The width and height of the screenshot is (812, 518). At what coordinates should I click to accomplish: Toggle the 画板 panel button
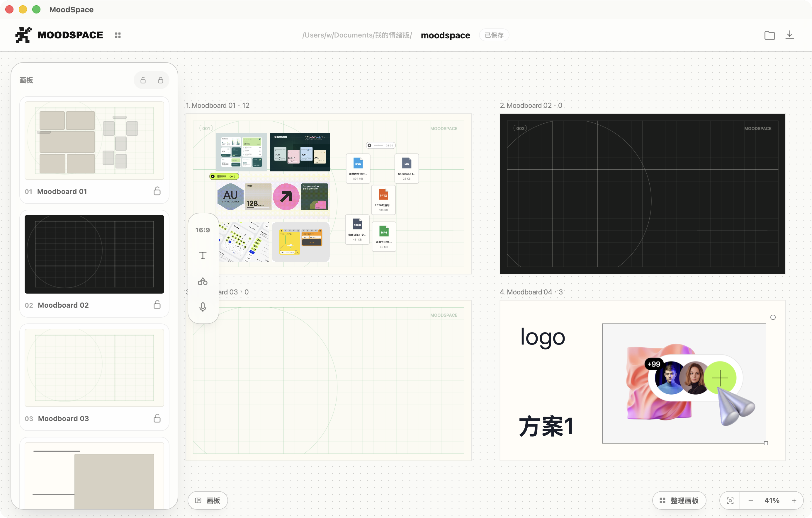click(x=208, y=500)
